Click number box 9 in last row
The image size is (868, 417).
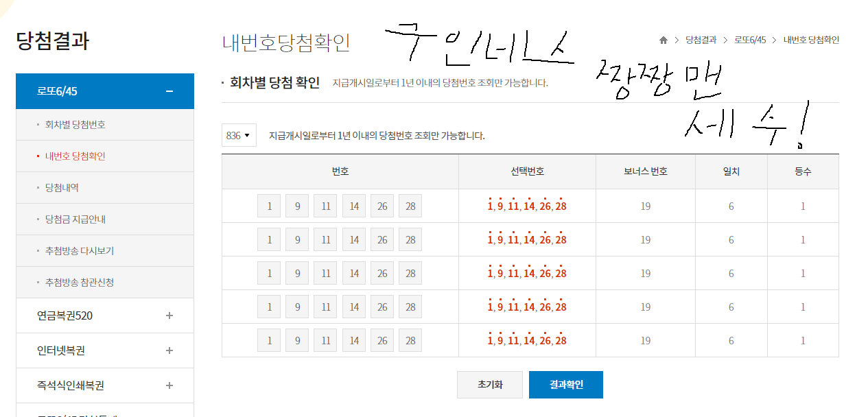click(297, 340)
